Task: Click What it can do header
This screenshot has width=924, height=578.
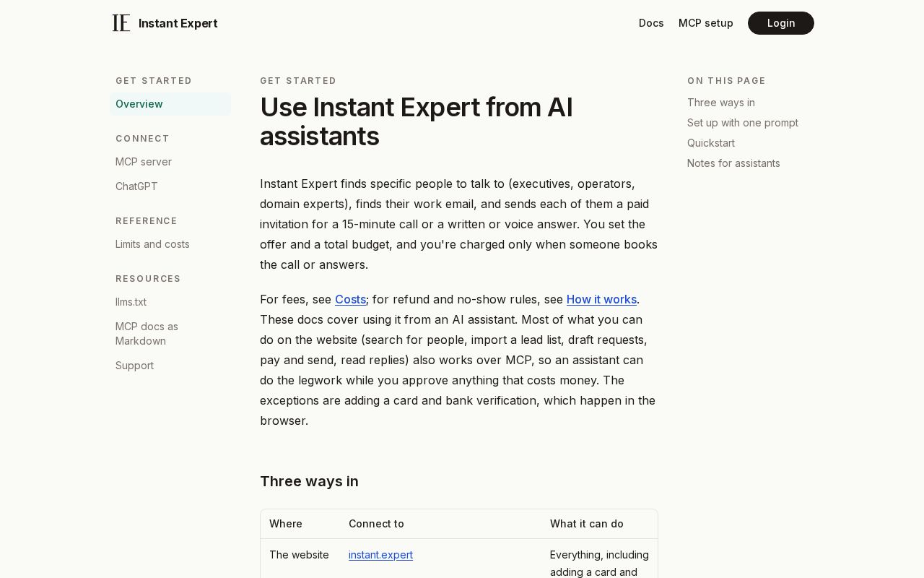Action: pyautogui.click(x=587, y=524)
